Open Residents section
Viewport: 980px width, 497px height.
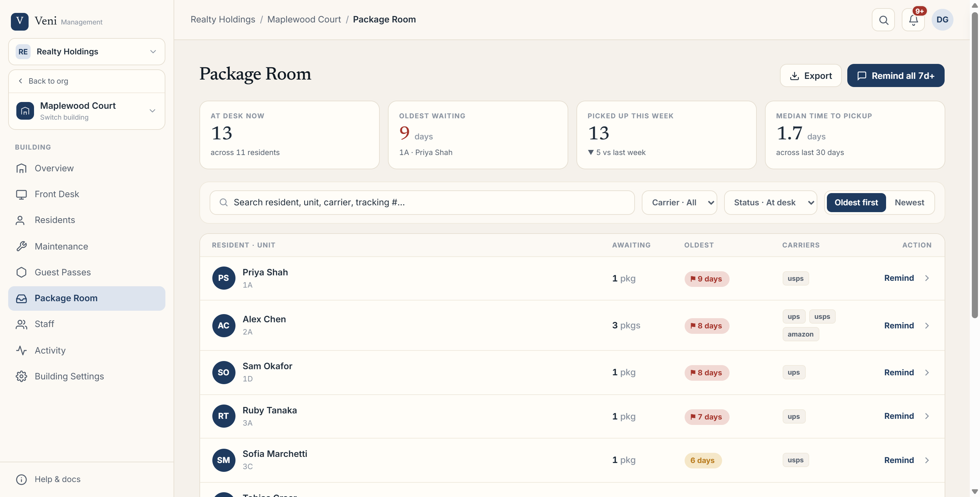pyautogui.click(x=87, y=220)
